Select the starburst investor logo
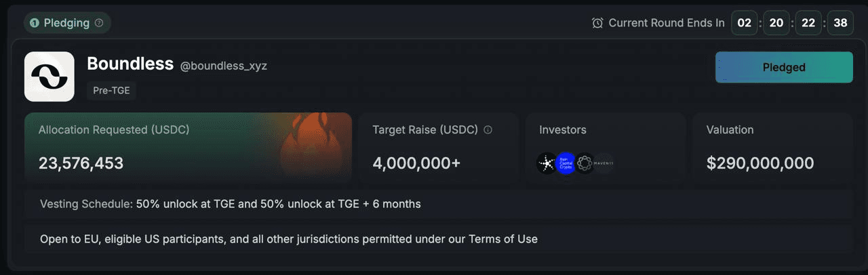 [547, 163]
